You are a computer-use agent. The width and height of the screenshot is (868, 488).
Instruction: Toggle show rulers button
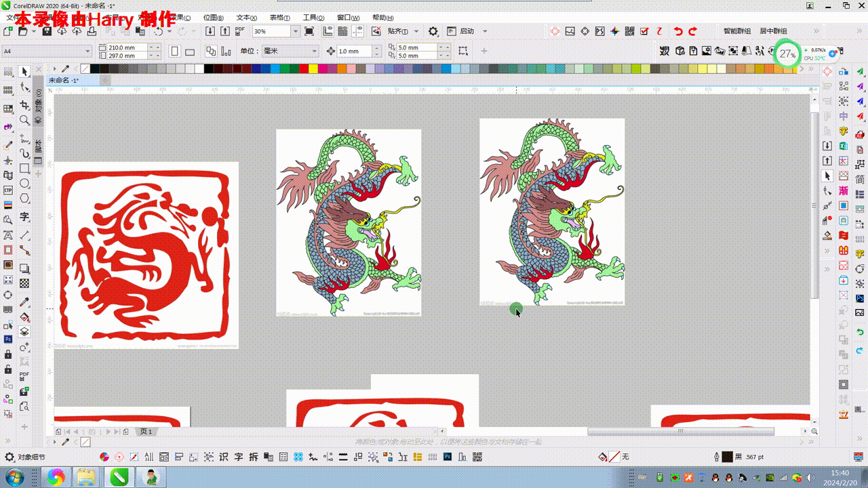pos(328,31)
